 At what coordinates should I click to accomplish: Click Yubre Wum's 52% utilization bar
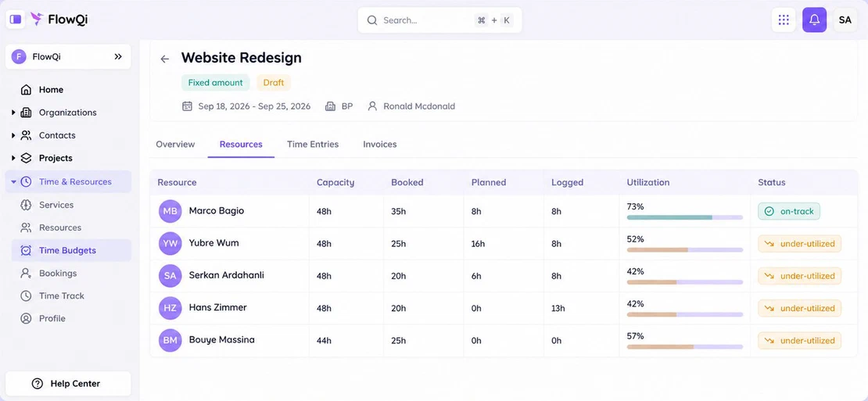click(x=685, y=250)
